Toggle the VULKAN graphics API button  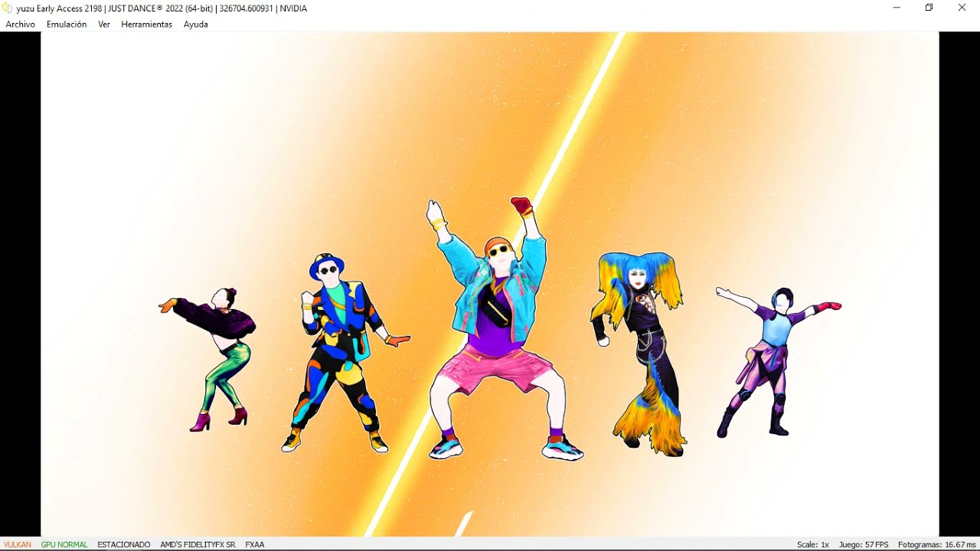tap(18, 545)
